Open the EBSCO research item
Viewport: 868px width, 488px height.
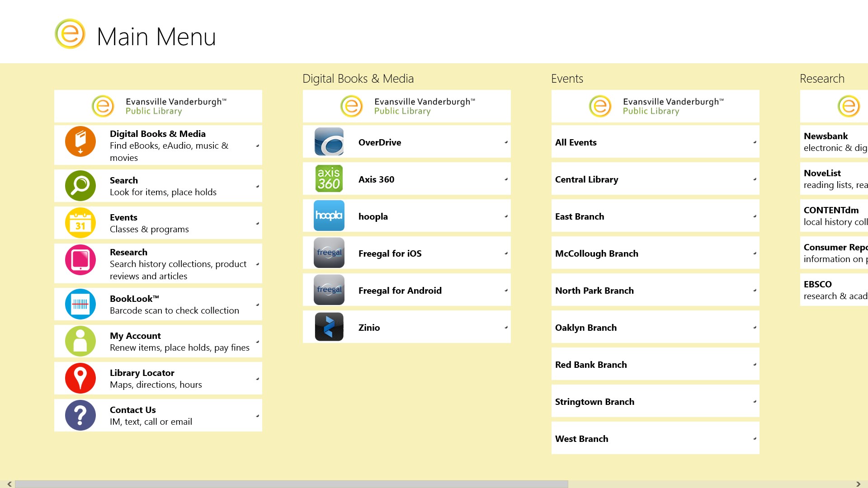point(834,290)
